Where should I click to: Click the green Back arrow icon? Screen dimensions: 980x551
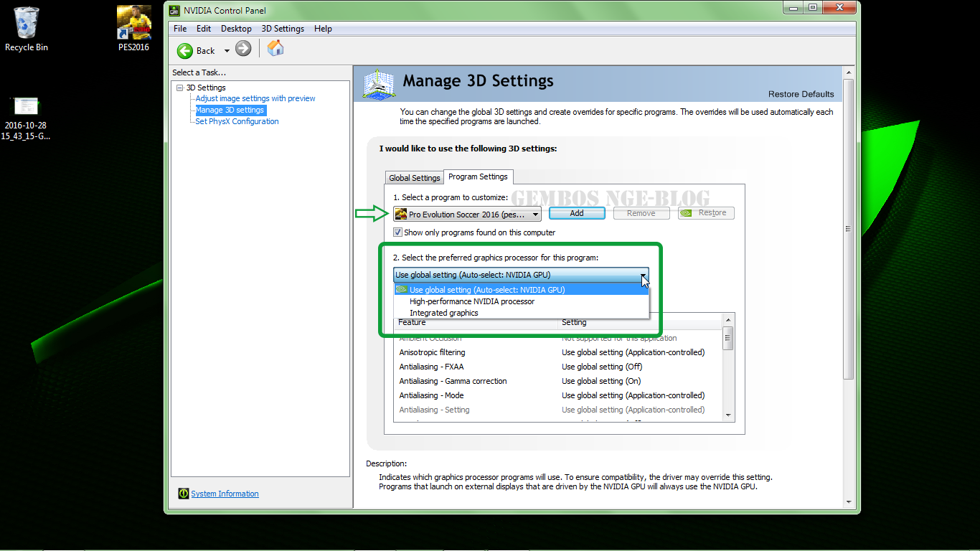tap(185, 50)
